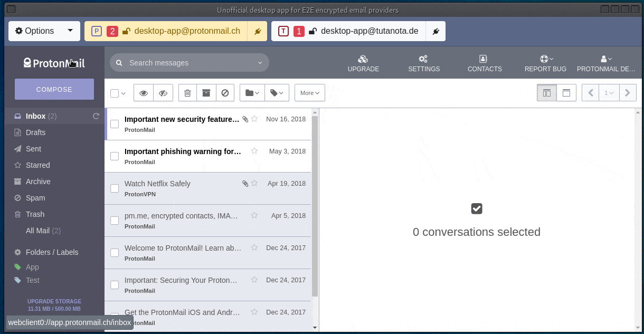Image resolution: width=644 pixels, height=334 pixels.
Task: Mark as spam using the ban toolbar icon
Action: coord(225,93)
